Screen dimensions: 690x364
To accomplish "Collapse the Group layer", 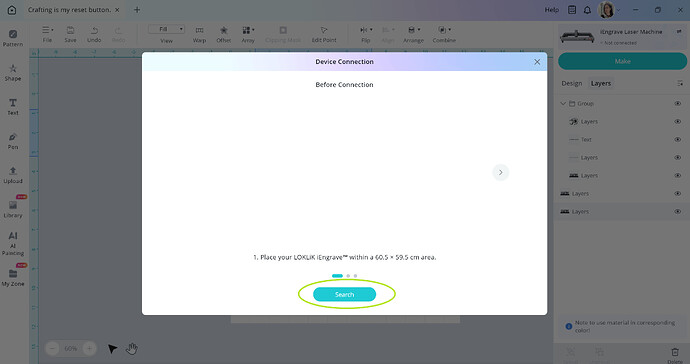I will tap(563, 103).
